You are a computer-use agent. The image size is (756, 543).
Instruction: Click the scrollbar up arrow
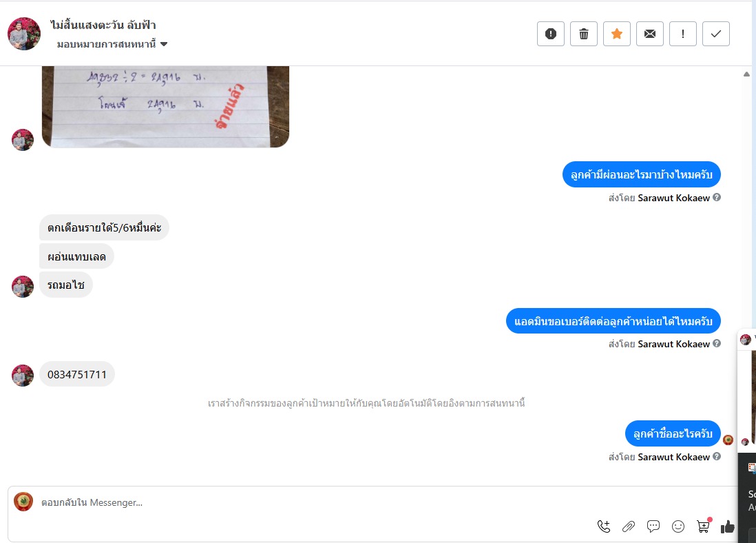click(x=746, y=74)
